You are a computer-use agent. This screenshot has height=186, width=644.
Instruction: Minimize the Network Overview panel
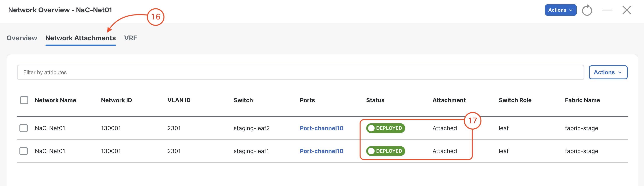607,10
